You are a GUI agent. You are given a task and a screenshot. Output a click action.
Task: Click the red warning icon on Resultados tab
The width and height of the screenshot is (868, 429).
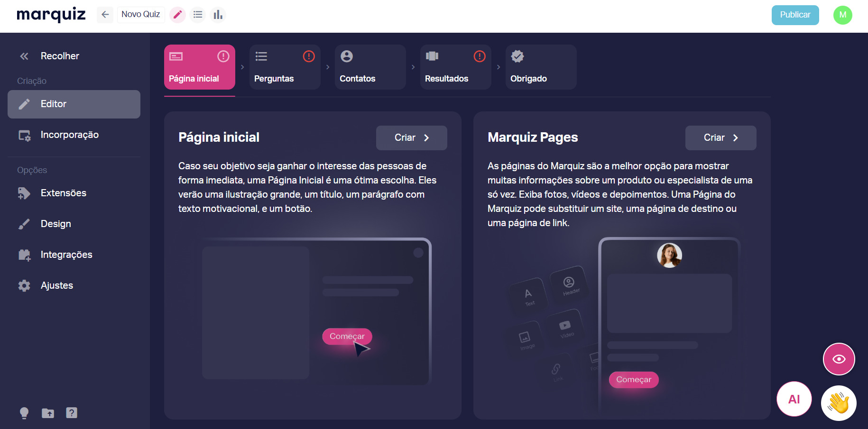coord(480,56)
